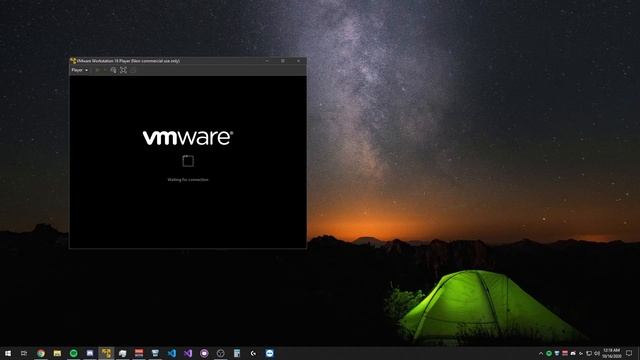Screen dimensions: 640x360
Task: Click the VMware Workstation Player title bar text
Action: tap(129, 61)
